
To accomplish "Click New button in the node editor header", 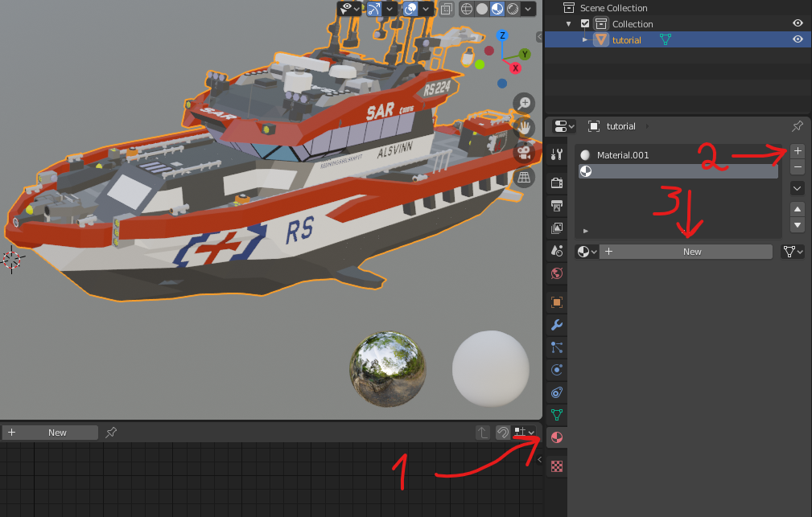I will [x=50, y=432].
